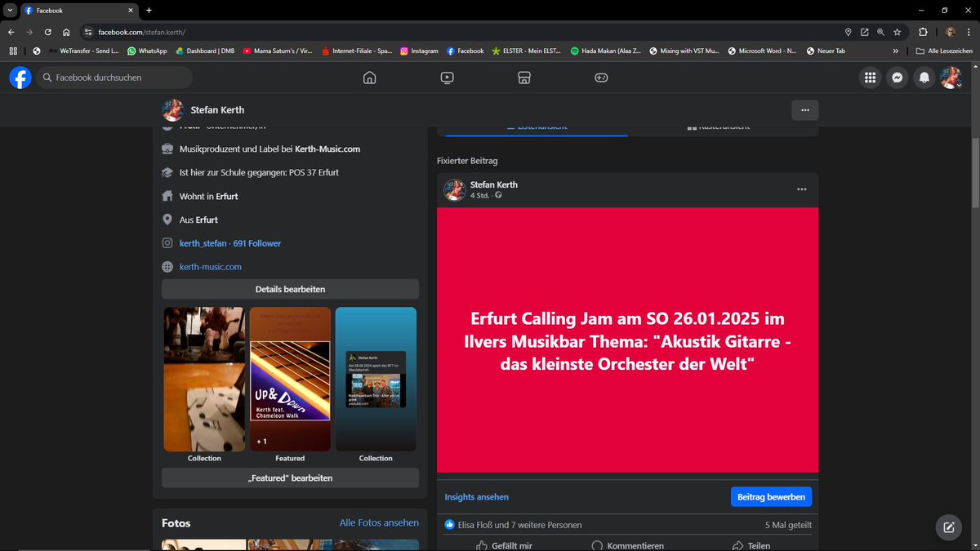This screenshot has height=551, width=980.
Task: Open the Chrome three-dot menu
Action: (x=969, y=32)
